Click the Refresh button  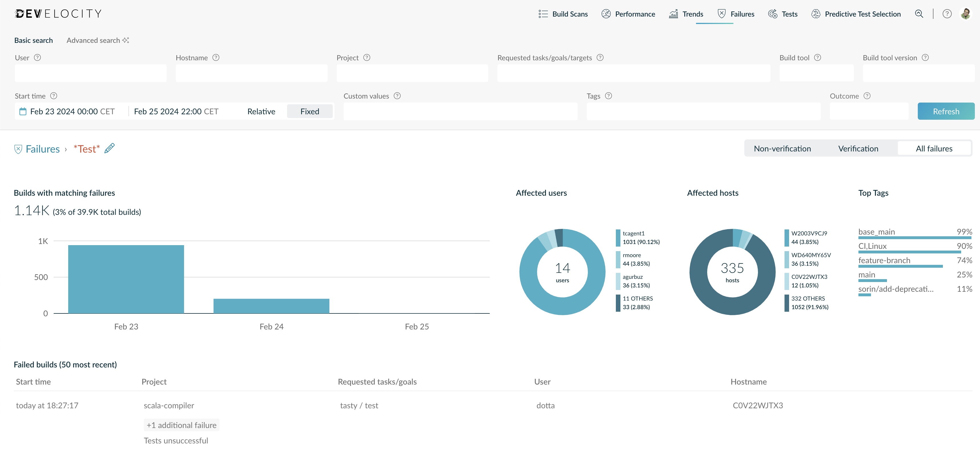pos(946,112)
